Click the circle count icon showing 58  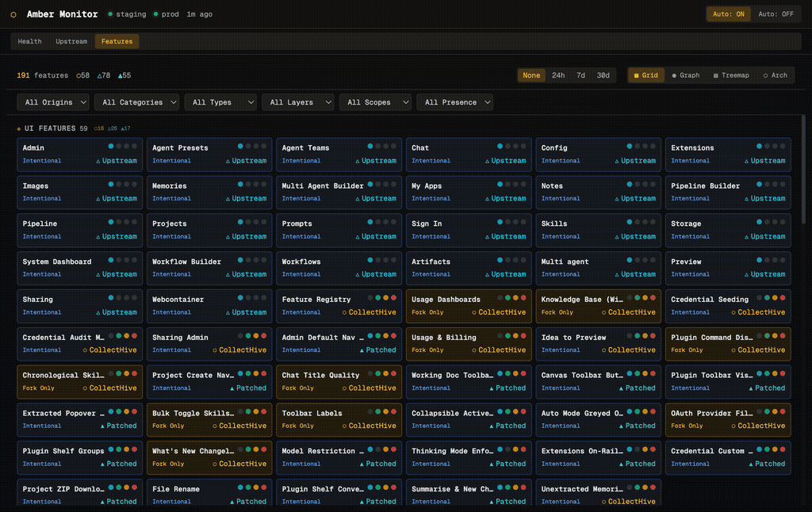(x=79, y=75)
